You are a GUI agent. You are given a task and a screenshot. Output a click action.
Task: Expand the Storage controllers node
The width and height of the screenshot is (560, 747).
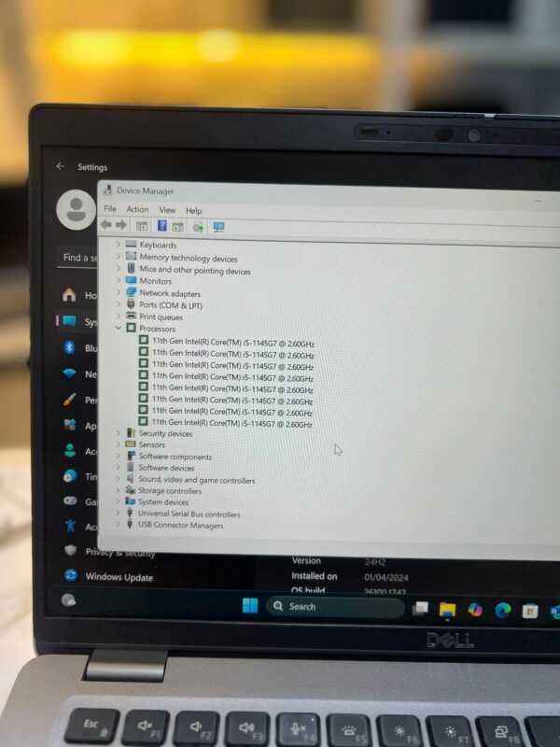119,489
